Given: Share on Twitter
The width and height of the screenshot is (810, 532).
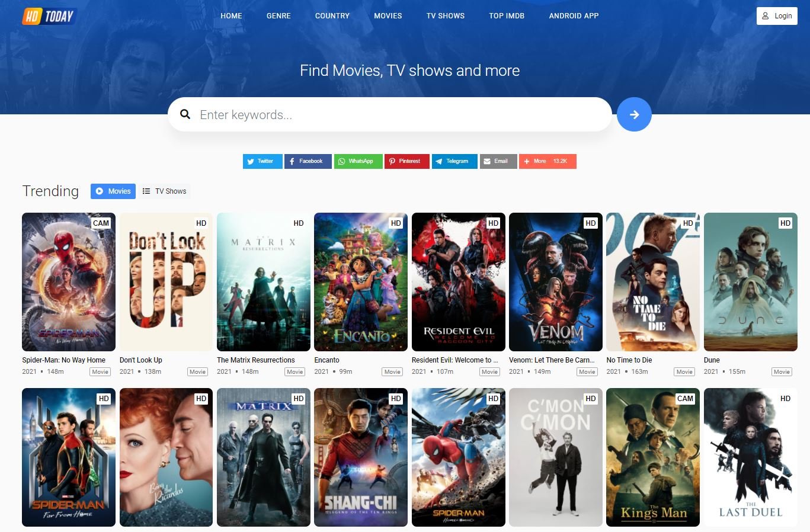Looking at the screenshot, I should 262,161.
